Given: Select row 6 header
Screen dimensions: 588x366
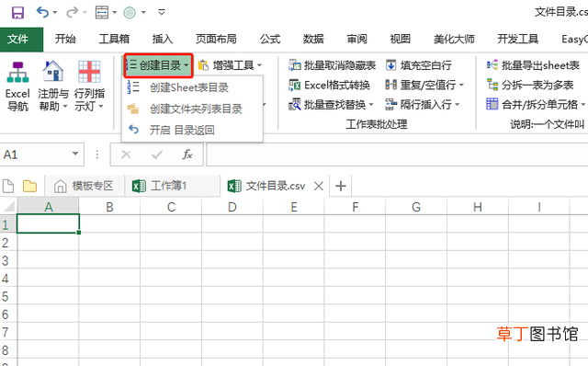Looking at the screenshot, I should [8, 315].
